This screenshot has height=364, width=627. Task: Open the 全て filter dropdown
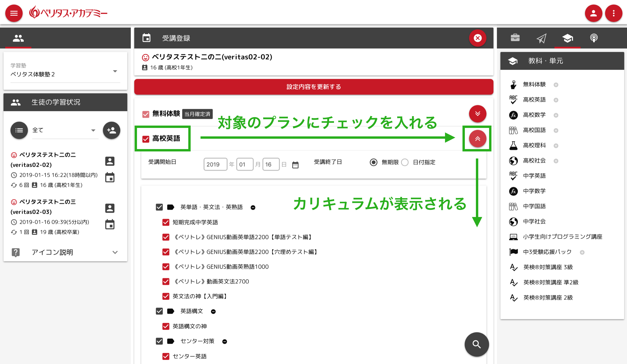click(x=65, y=130)
